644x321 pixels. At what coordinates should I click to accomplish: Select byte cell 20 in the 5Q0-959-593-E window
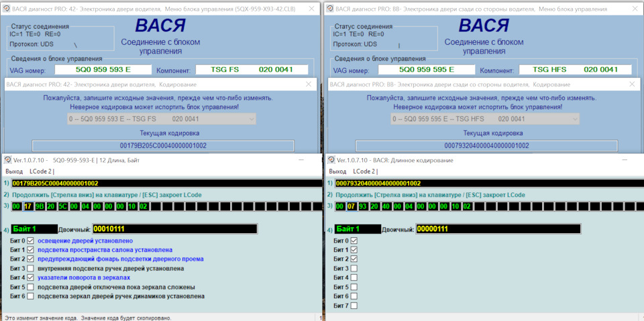[x=52, y=206]
